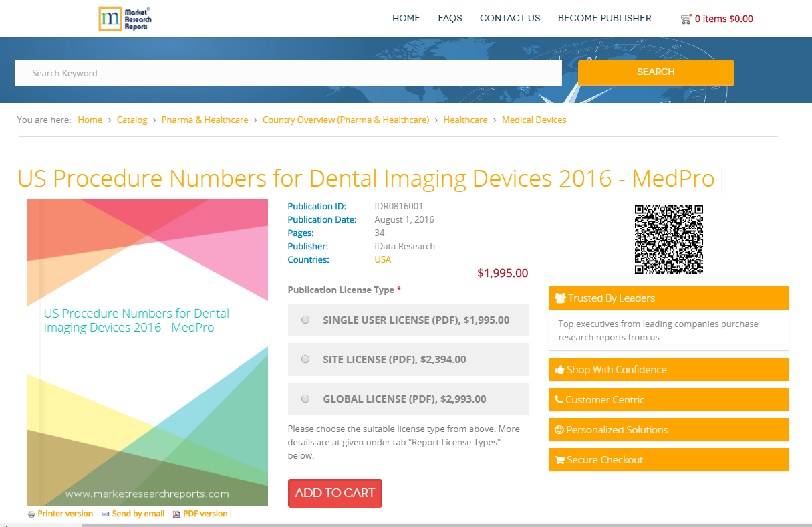Click the padlock icon on Trusted By Leaders

pos(560,298)
